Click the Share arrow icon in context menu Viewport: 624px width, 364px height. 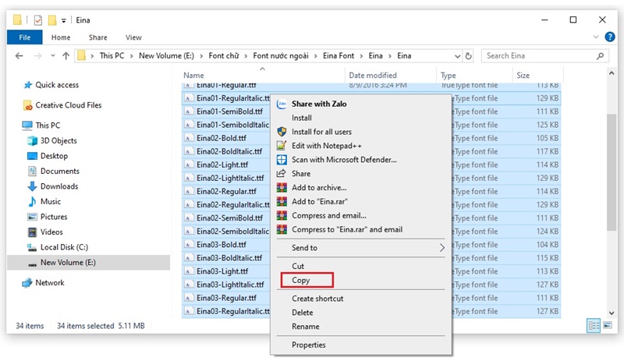[x=282, y=174]
